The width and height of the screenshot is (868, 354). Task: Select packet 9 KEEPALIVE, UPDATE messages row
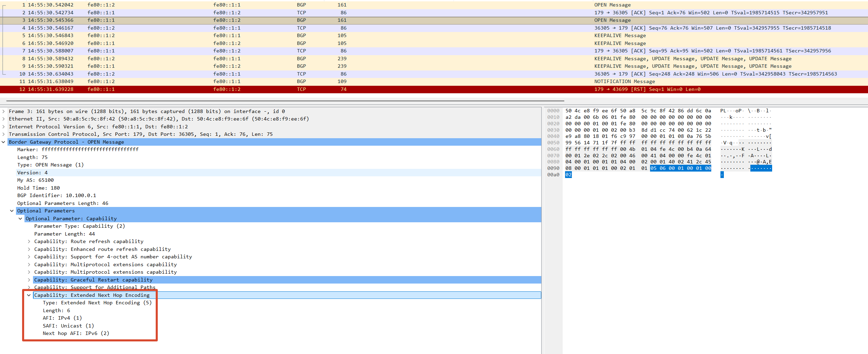pyautogui.click(x=434, y=66)
